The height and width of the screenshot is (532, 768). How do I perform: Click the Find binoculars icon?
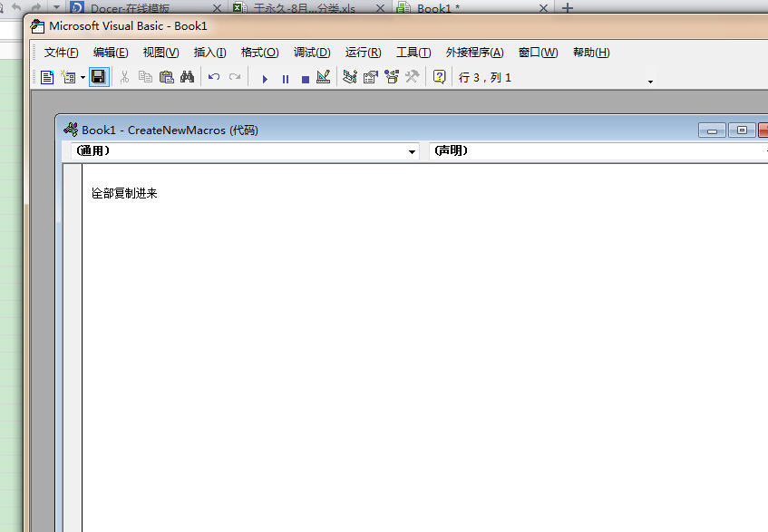pos(187,78)
